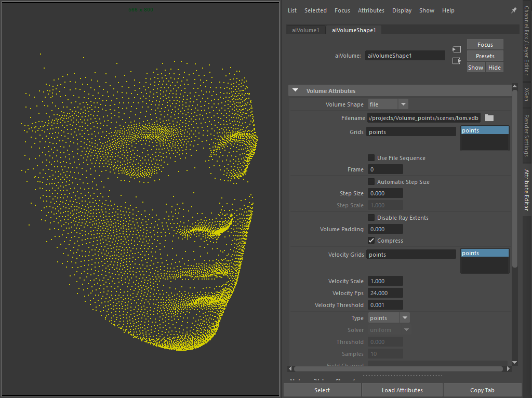
Task: Click the output connection icon below input icon
Action: coord(457,61)
